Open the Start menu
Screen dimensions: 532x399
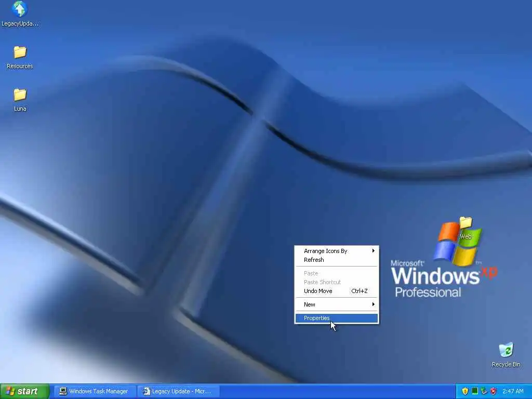(24, 391)
